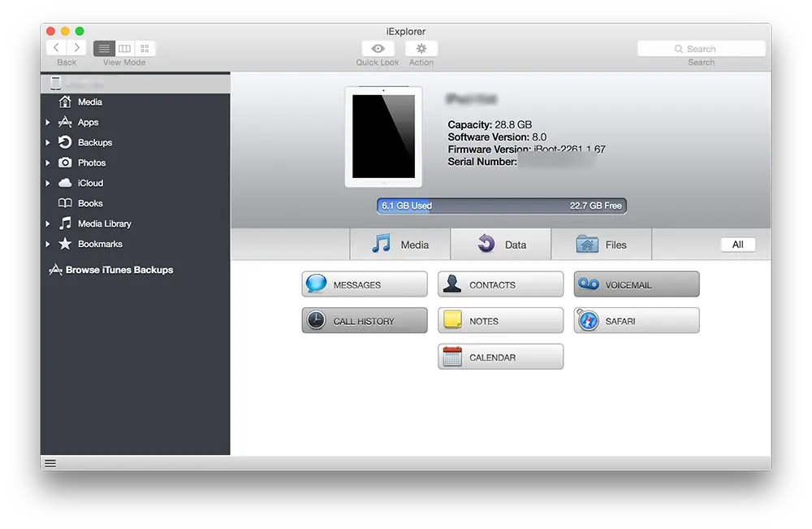Switch to the Files tab
This screenshot has width=812, height=529.
601,244
